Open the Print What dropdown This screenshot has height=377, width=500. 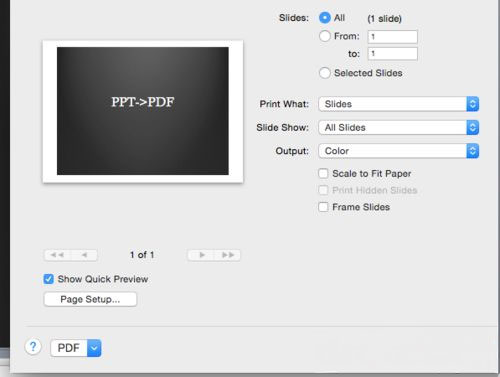point(399,104)
